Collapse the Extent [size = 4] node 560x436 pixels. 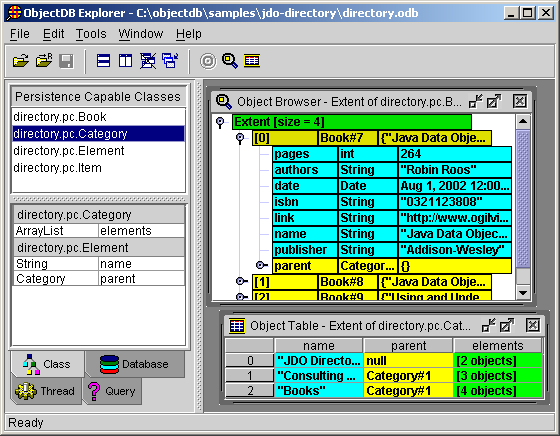point(220,122)
